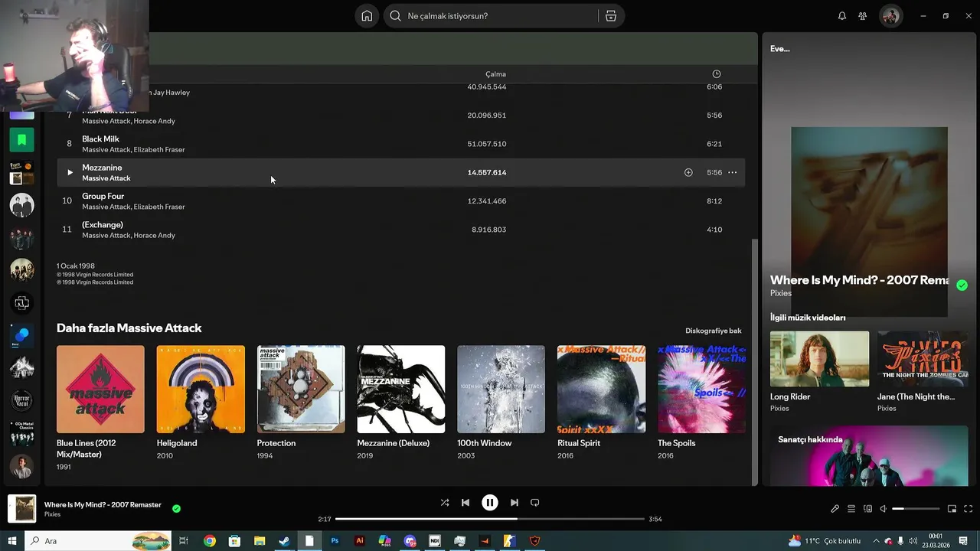Open the mini player
Viewport: 980px width, 551px height.
[952, 509]
